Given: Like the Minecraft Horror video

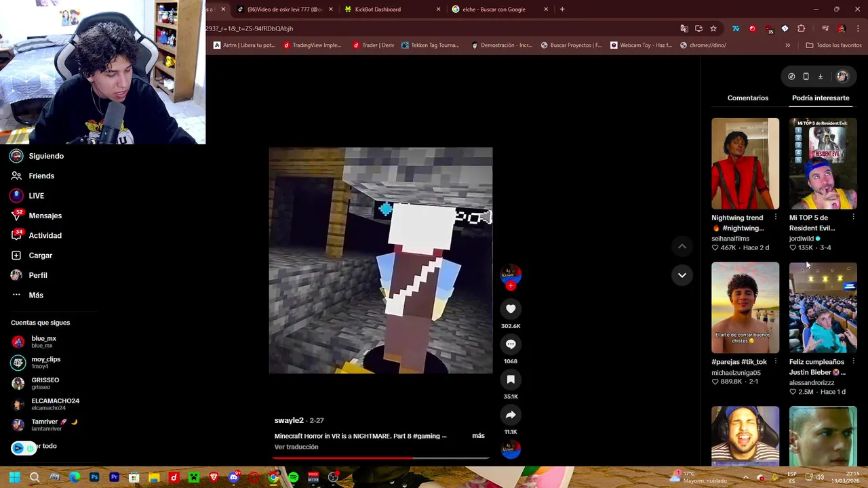Looking at the screenshot, I should 511,309.
